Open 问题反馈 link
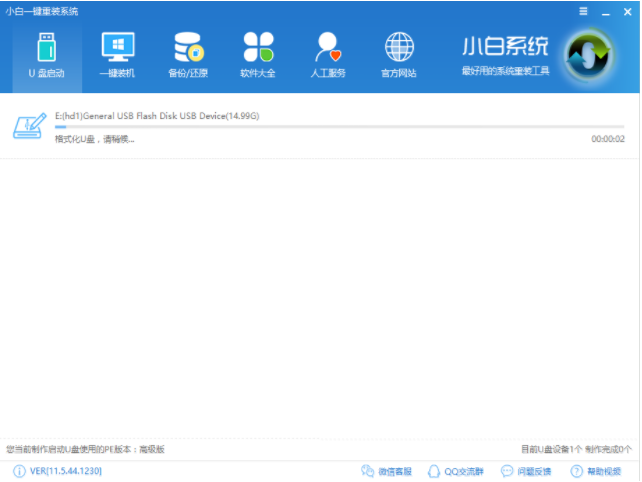The image size is (642, 482). (x=534, y=471)
